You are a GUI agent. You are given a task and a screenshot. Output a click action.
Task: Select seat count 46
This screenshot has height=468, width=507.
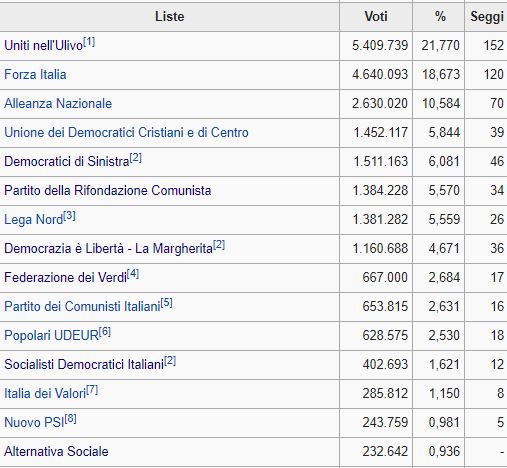tap(497, 162)
